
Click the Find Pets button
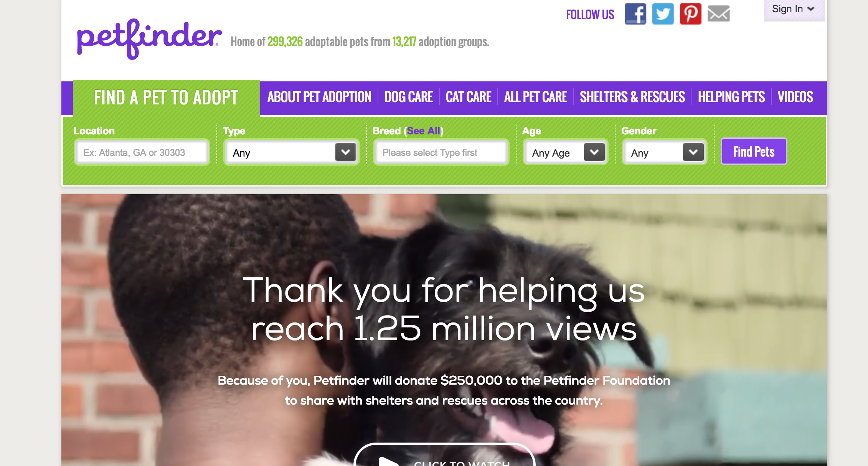pyautogui.click(x=754, y=152)
